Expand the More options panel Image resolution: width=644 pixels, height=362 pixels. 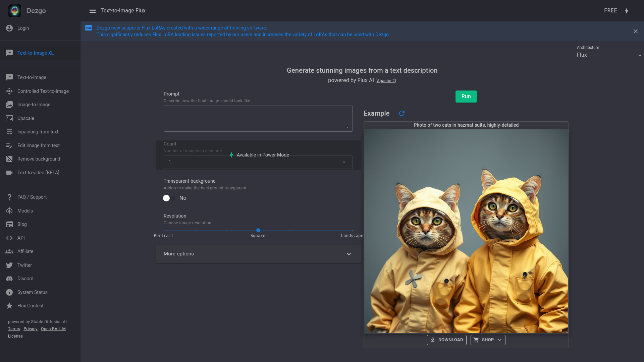coord(258,254)
